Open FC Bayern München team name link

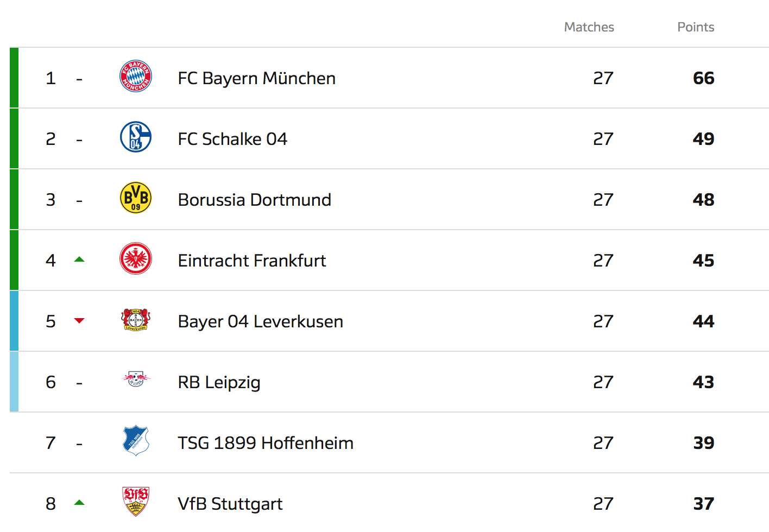(x=256, y=78)
